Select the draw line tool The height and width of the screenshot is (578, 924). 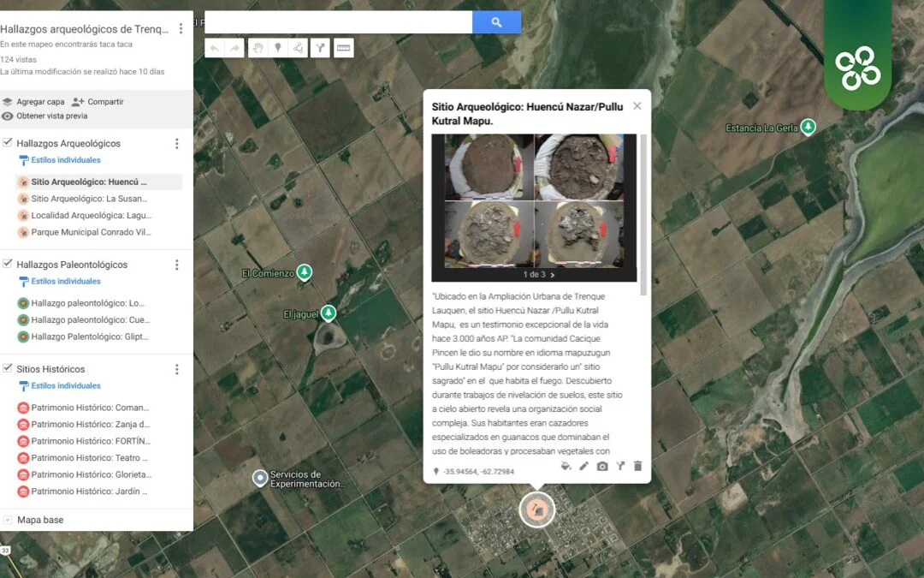click(299, 48)
